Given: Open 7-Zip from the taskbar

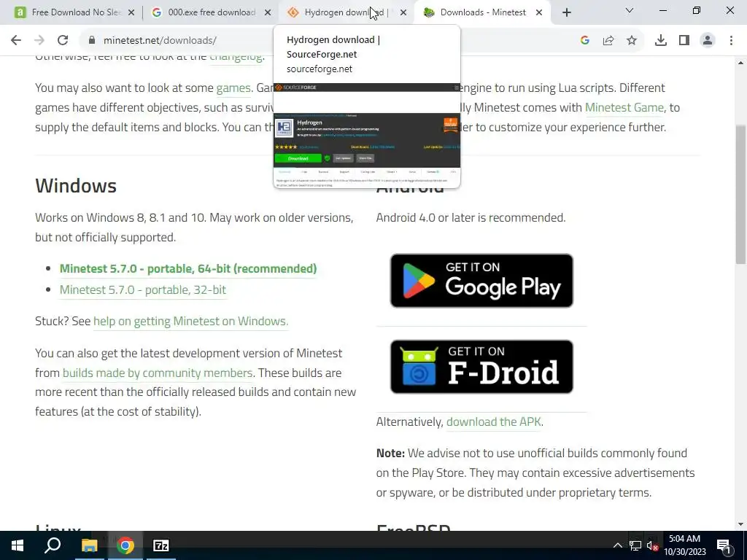Looking at the screenshot, I should pyautogui.click(x=161, y=545).
